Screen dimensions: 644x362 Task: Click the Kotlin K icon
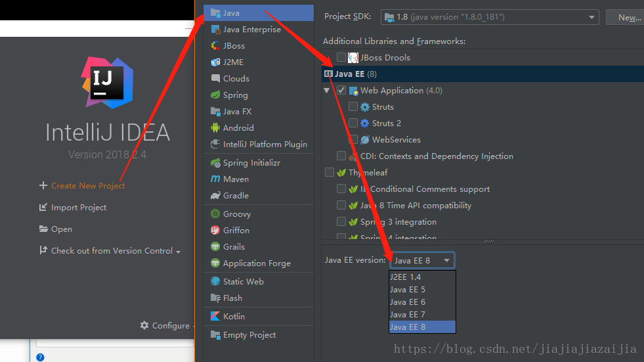click(x=215, y=316)
